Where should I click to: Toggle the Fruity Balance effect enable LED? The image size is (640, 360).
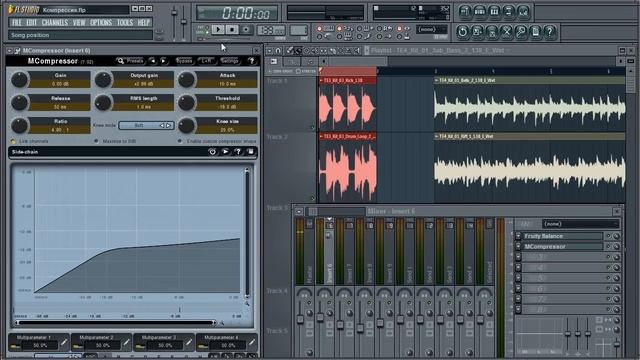(608, 236)
